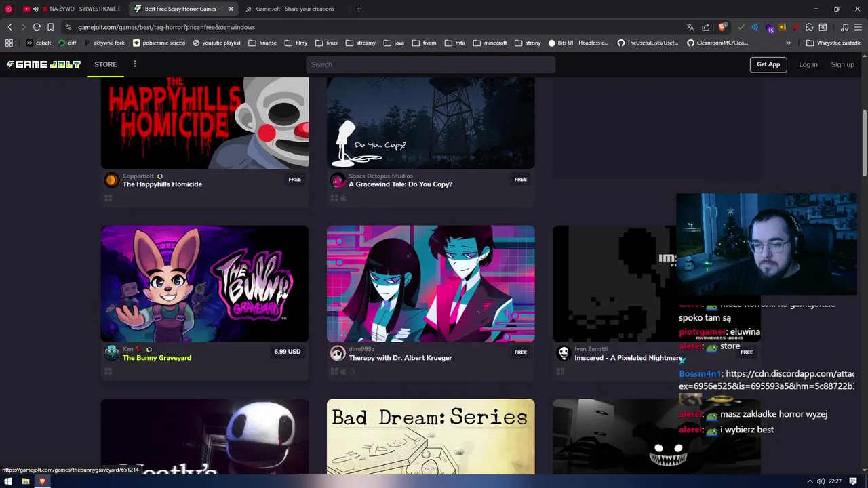Click 6,99 USD price on The Bunny Graveyard
The width and height of the screenshot is (868, 488).
[x=287, y=352]
